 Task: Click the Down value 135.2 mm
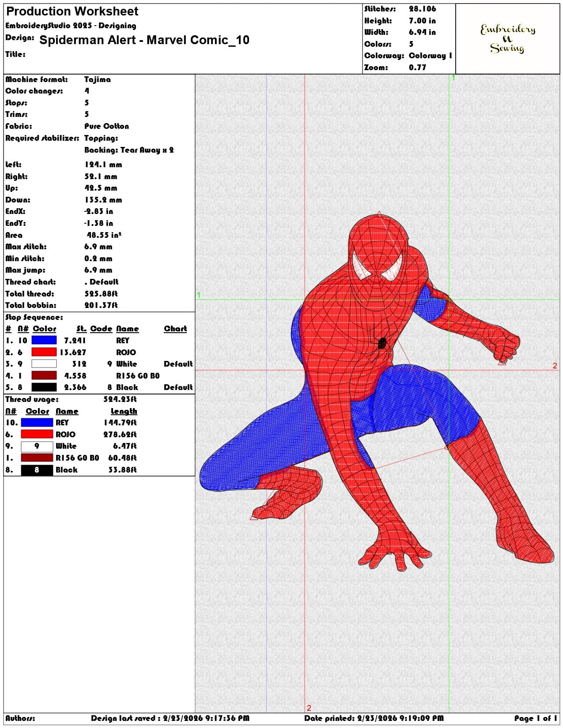[x=103, y=200]
